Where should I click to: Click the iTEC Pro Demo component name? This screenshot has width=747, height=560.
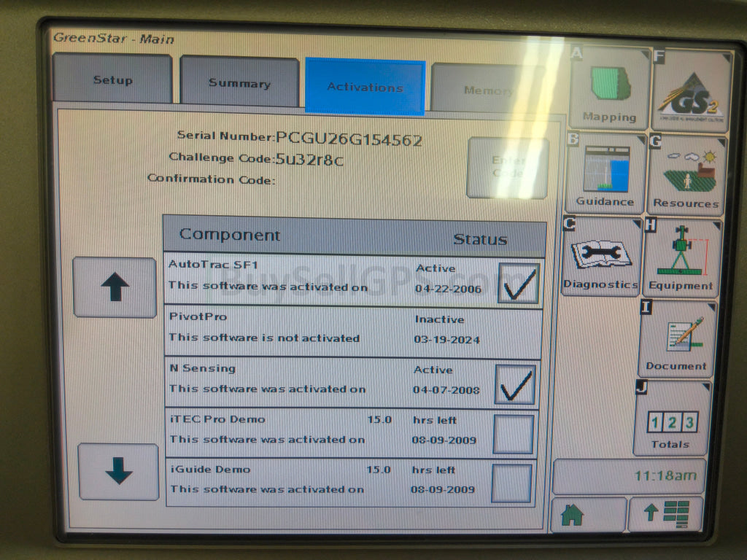click(x=217, y=419)
